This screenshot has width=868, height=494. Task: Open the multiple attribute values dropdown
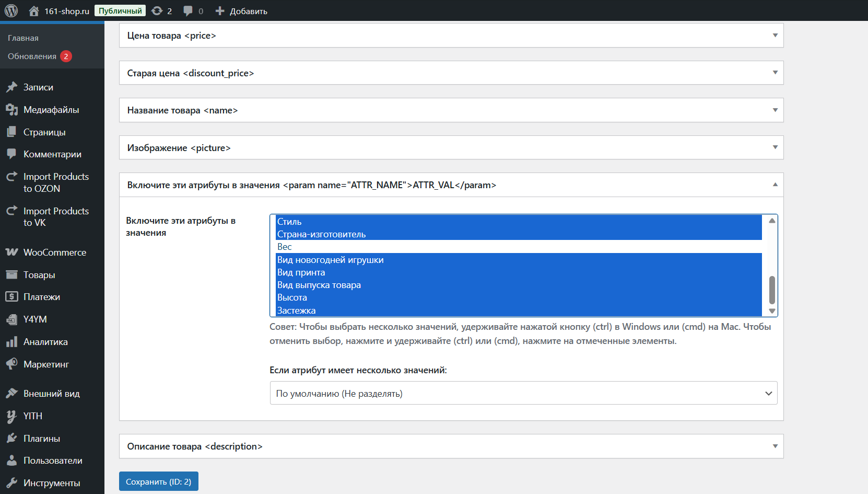pos(523,393)
